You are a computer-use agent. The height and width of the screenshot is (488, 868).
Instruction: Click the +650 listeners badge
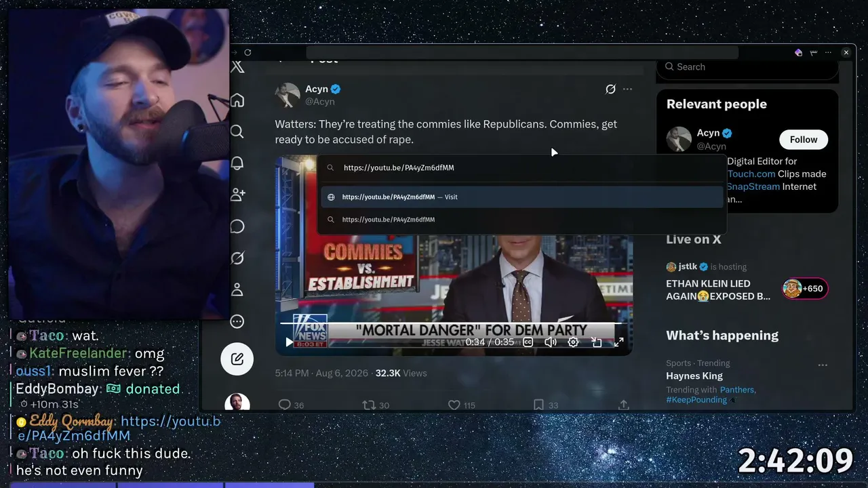coord(805,289)
